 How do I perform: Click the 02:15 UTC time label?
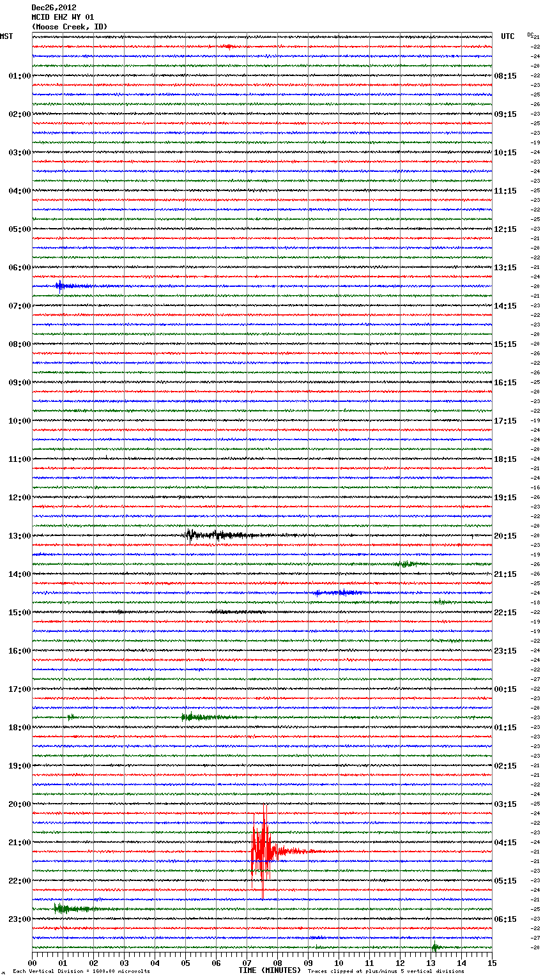[505, 766]
